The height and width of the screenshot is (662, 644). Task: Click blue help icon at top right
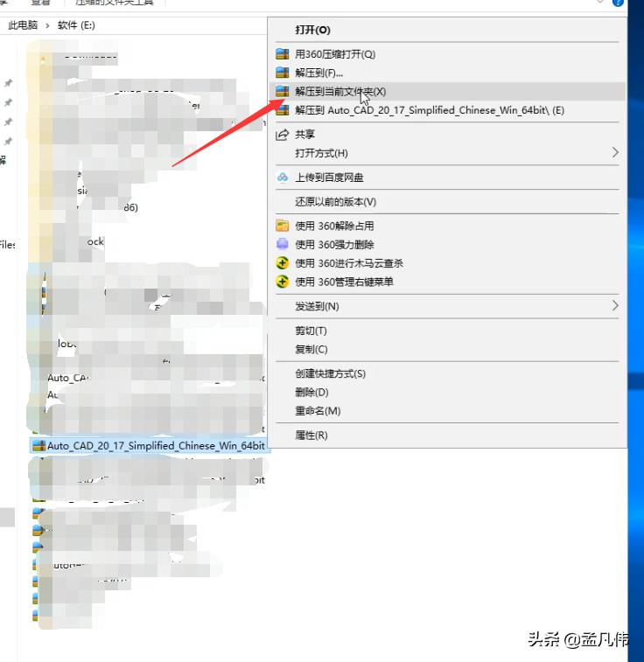point(618,3)
